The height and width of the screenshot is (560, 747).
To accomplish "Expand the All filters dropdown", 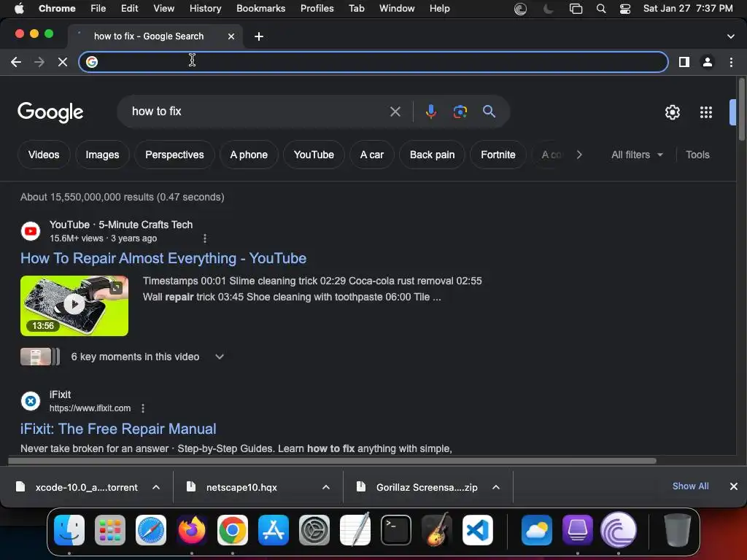I will pyautogui.click(x=636, y=155).
